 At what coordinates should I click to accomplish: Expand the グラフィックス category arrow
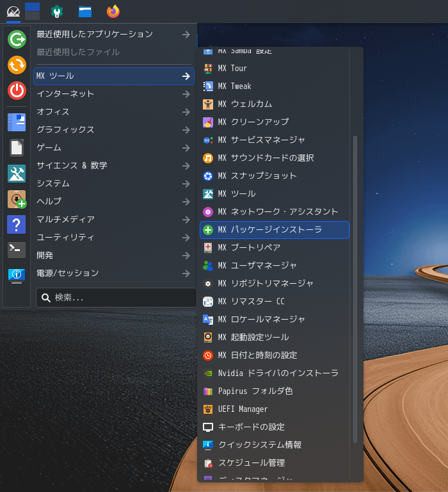pos(186,130)
